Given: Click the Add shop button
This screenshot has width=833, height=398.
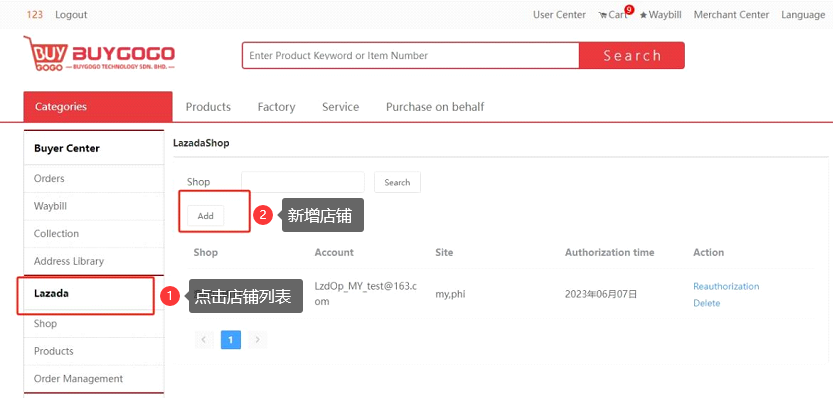Looking at the screenshot, I should (206, 216).
